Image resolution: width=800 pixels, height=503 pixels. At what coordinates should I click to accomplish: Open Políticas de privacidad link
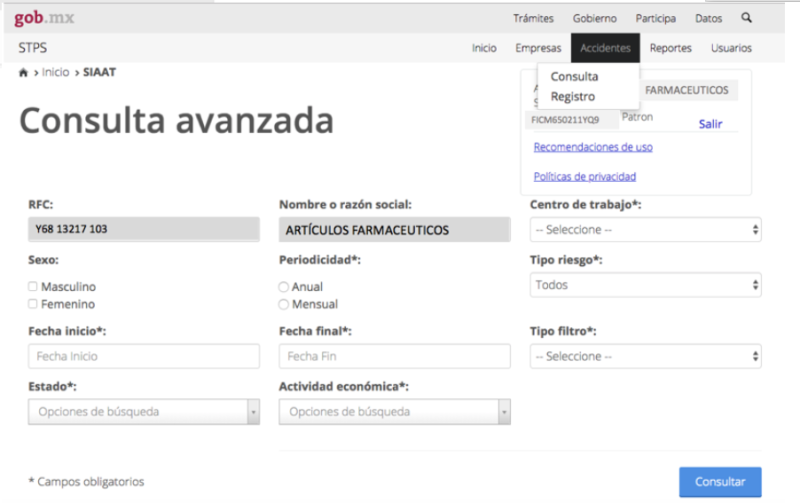[x=585, y=177]
